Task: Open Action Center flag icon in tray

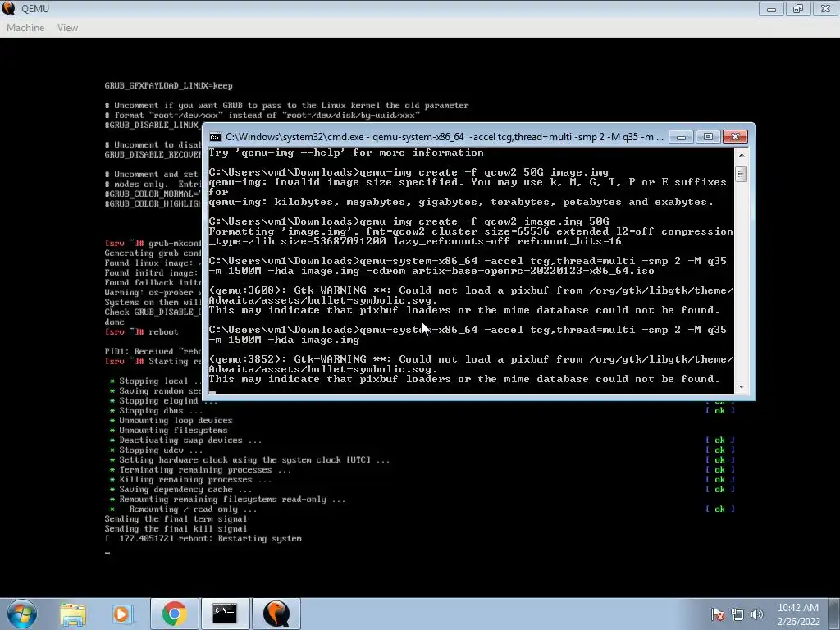Action: coord(718,614)
